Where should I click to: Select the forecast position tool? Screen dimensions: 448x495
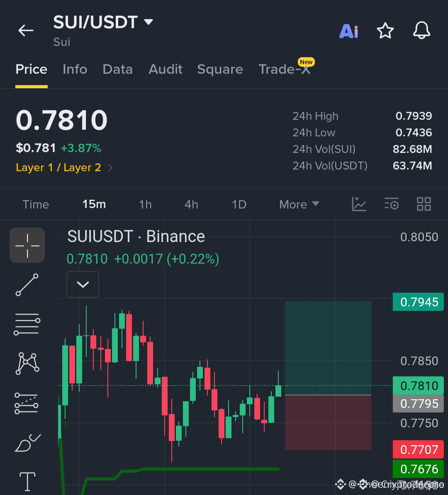(27, 403)
